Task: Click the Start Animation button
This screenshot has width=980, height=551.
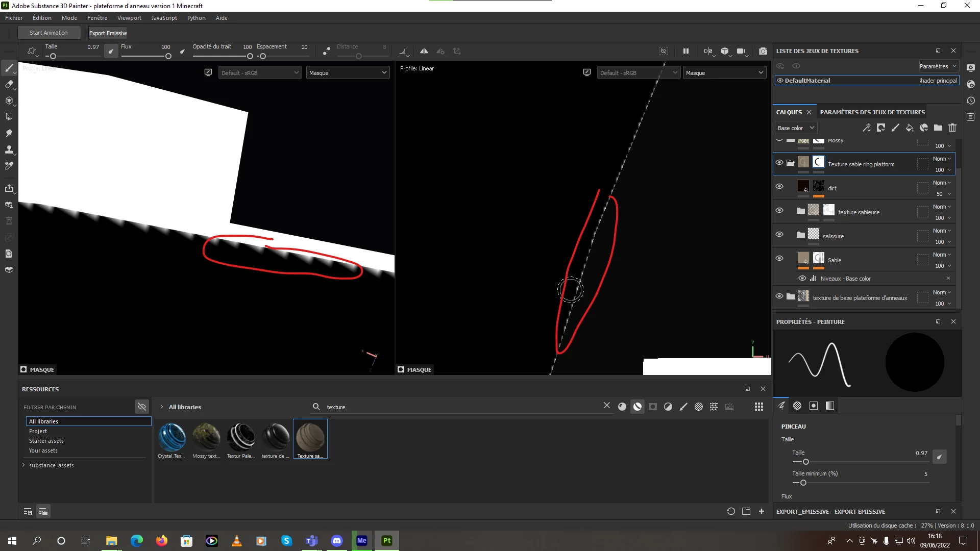Action: (48, 33)
